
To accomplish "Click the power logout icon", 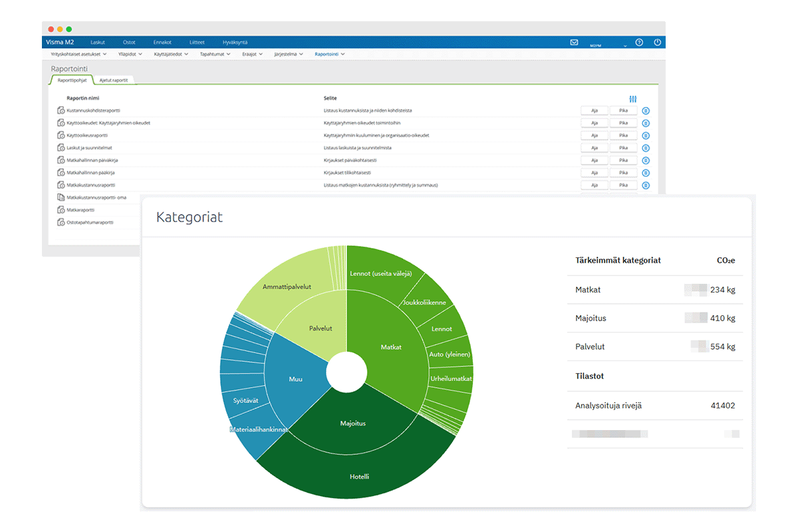I will coord(658,43).
